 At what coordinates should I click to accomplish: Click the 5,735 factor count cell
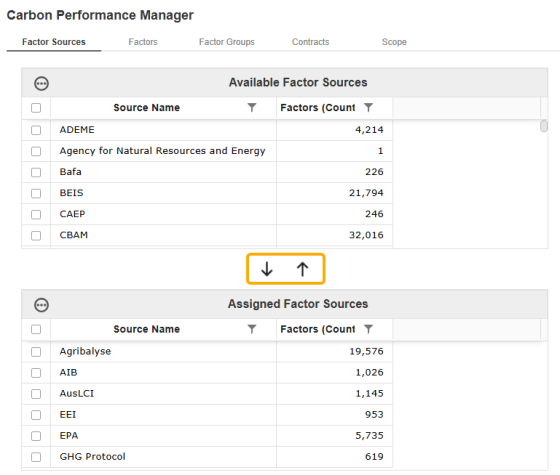[x=335, y=436]
